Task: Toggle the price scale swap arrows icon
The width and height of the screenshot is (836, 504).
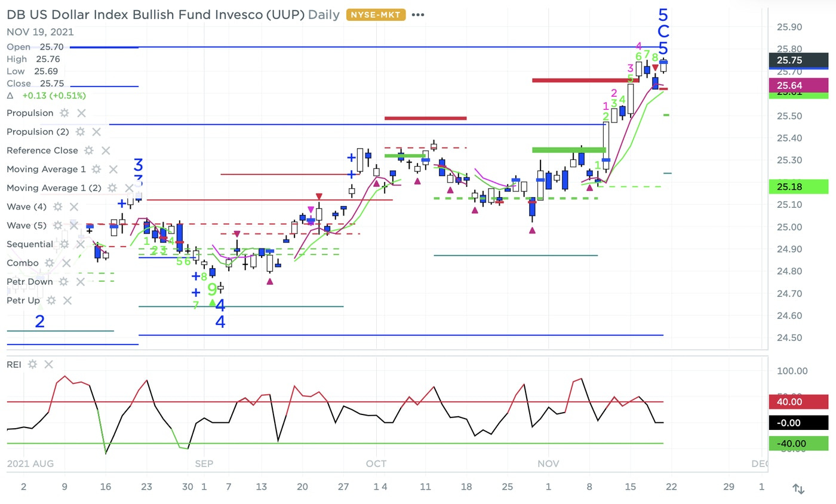Action: click(x=798, y=488)
